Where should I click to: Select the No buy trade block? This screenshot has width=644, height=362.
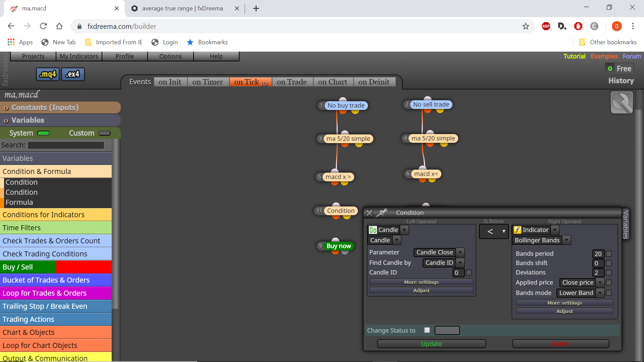346,106
